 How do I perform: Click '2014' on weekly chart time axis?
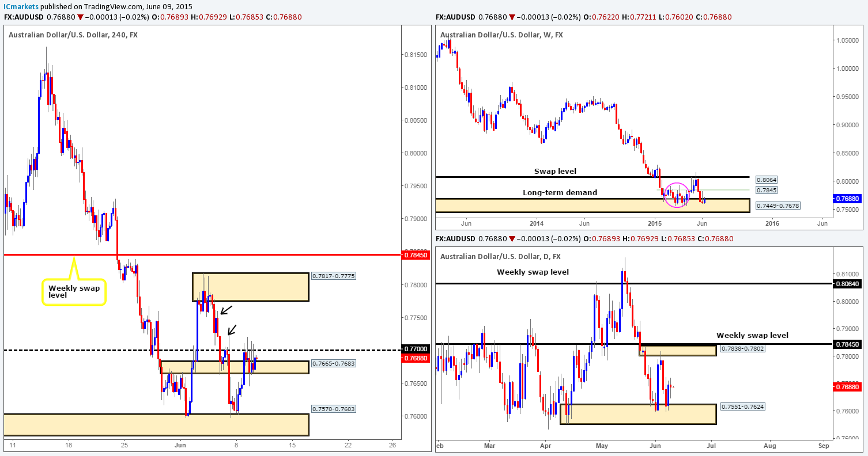tap(537, 224)
